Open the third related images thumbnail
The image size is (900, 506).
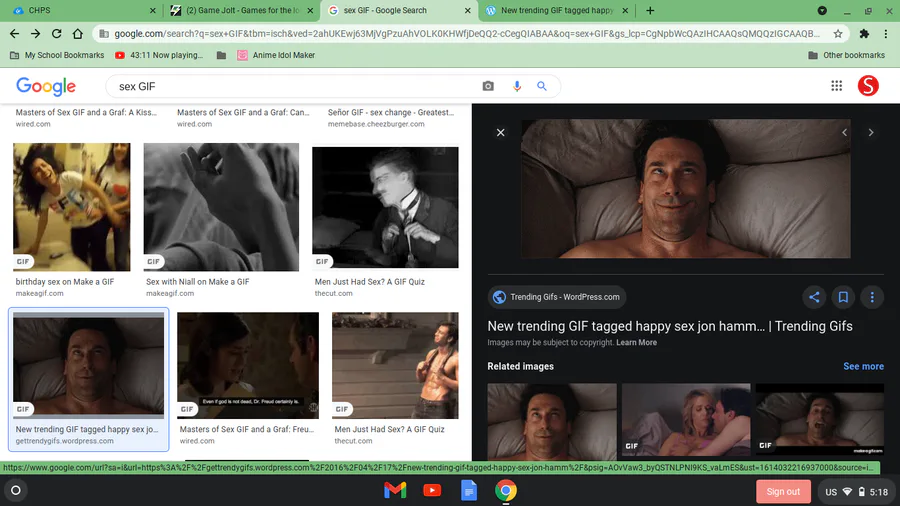820,419
